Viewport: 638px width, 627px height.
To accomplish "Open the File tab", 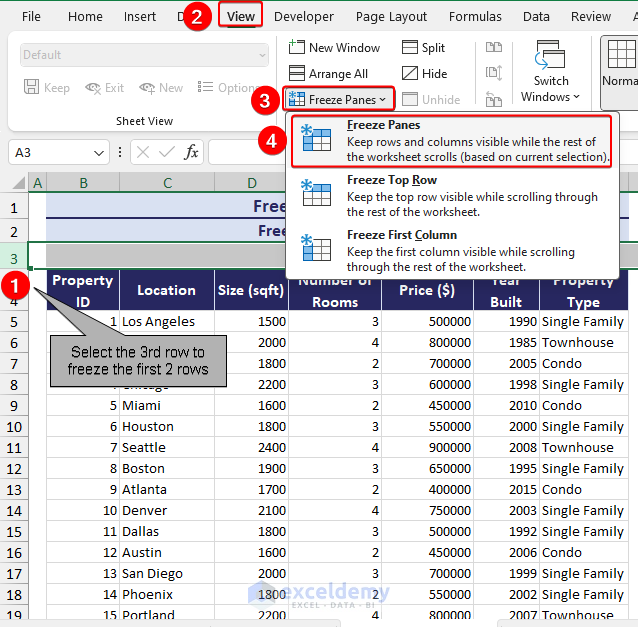I will (31, 16).
